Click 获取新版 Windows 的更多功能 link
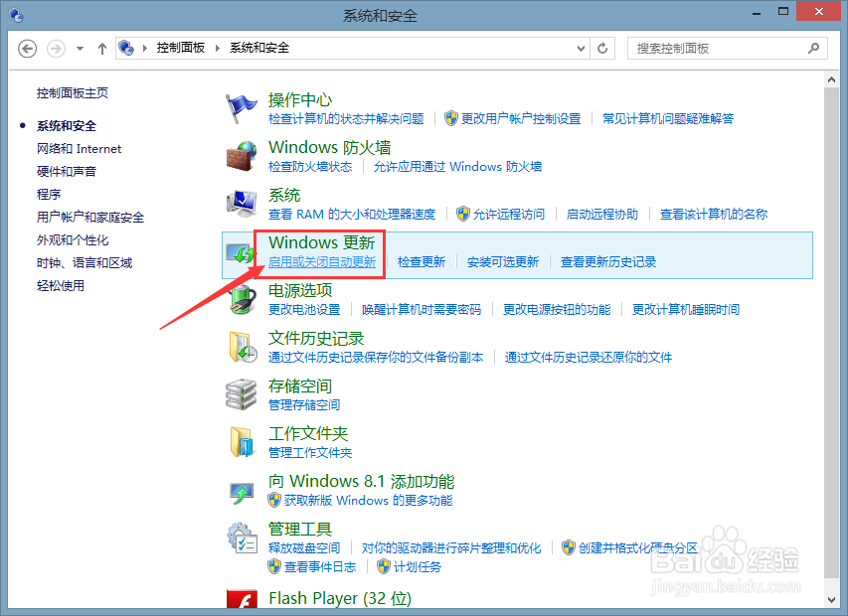This screenshot has width=848, height=616. click(x=368, y=501)
